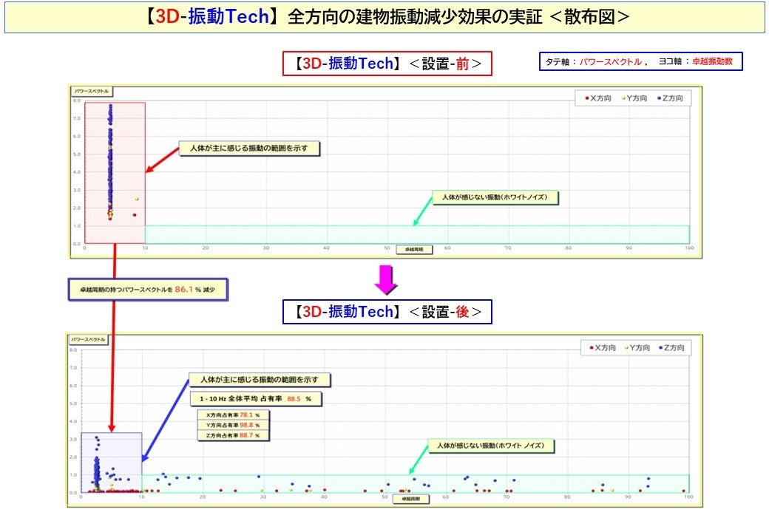Image resolution: width=769 pixels, height=532 pixels.
Task: Click the main title 全方向の建物振動減少効果の実証
Action: pyautogui.click(x=414, y=17)
